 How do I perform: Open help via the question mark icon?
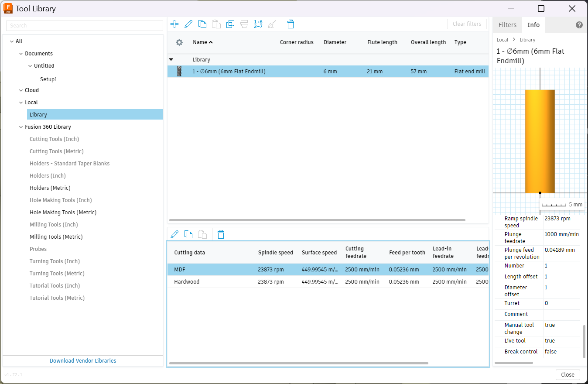click(579, 25)
